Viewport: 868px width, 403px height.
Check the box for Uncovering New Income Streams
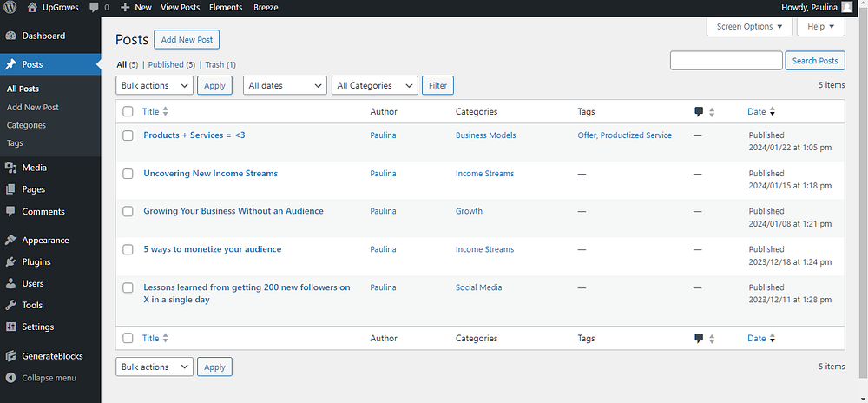[x=128, y=174]
